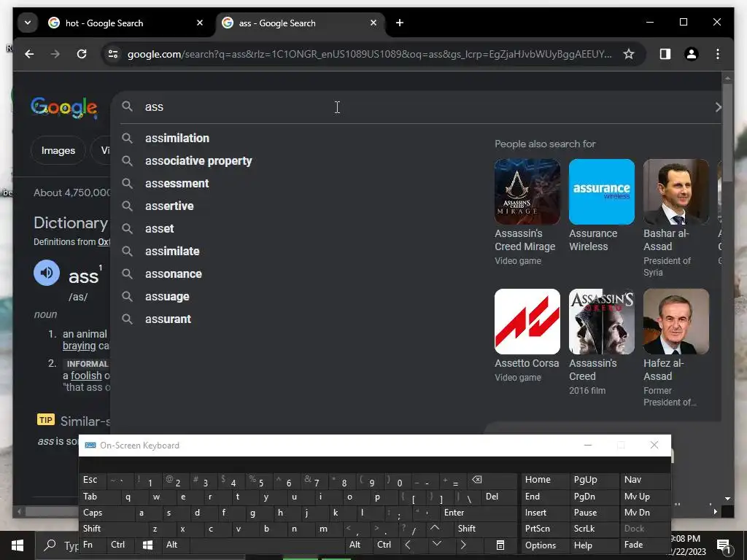Open the tab search dropdown chevron

click(28, 23)
